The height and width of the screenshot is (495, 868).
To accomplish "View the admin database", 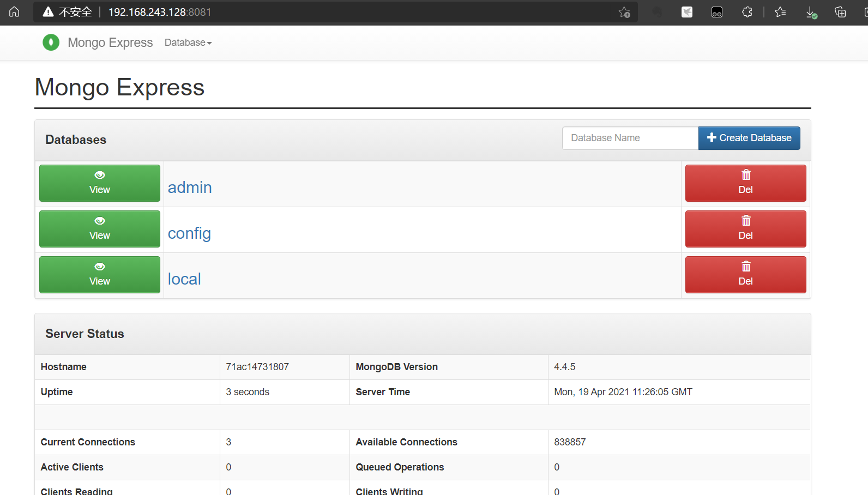I will (100, 183).
